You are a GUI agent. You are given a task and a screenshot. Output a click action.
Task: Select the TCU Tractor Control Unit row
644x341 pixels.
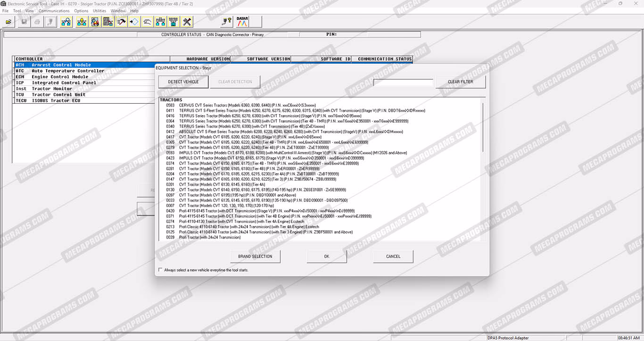click(x=85, y=94)
